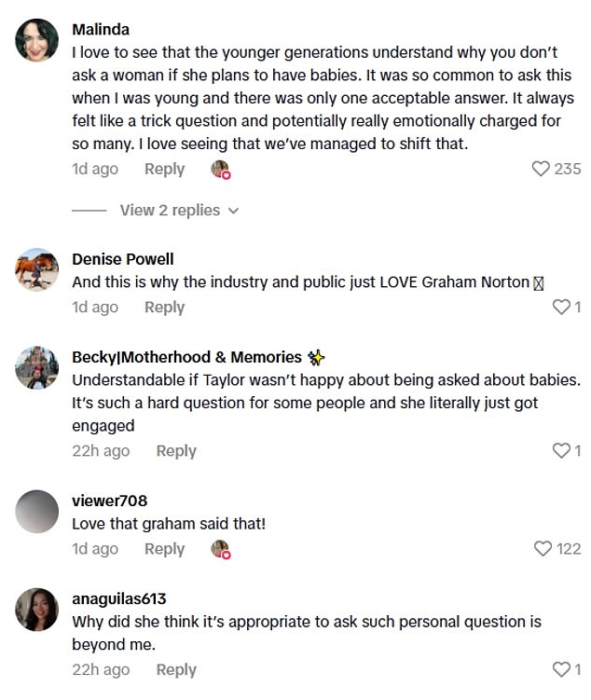The height and width of the screenshot is (700, 591).
Task: Open Malinda's profile picture
Action: [37, 41]
